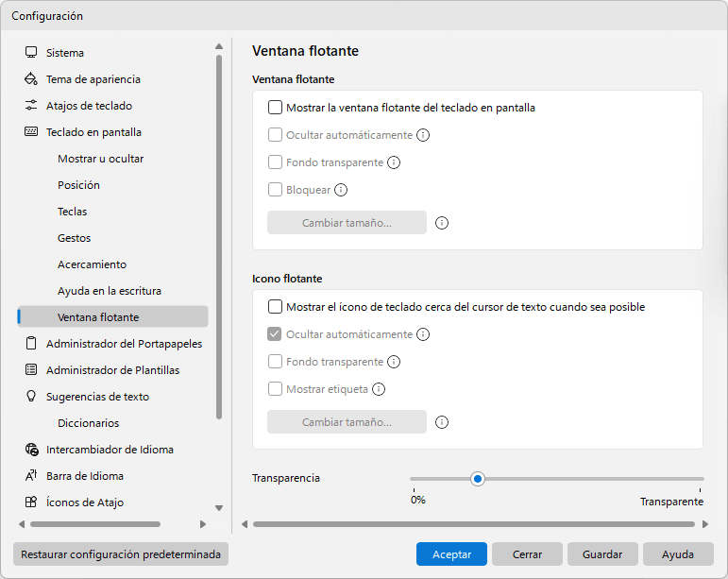Click sidebar horizontal scroll left arrow
The image size is (728, 579).
tap(22, 524)
